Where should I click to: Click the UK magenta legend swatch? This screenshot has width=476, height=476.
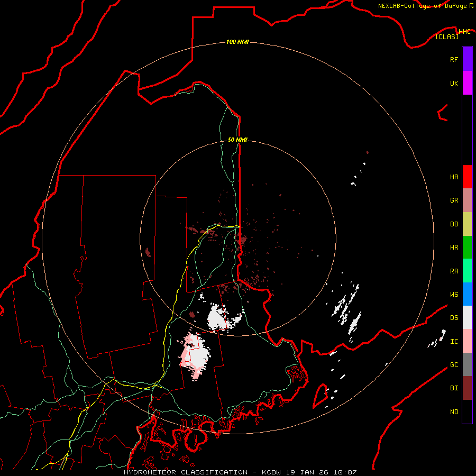(x=467, y=83)
